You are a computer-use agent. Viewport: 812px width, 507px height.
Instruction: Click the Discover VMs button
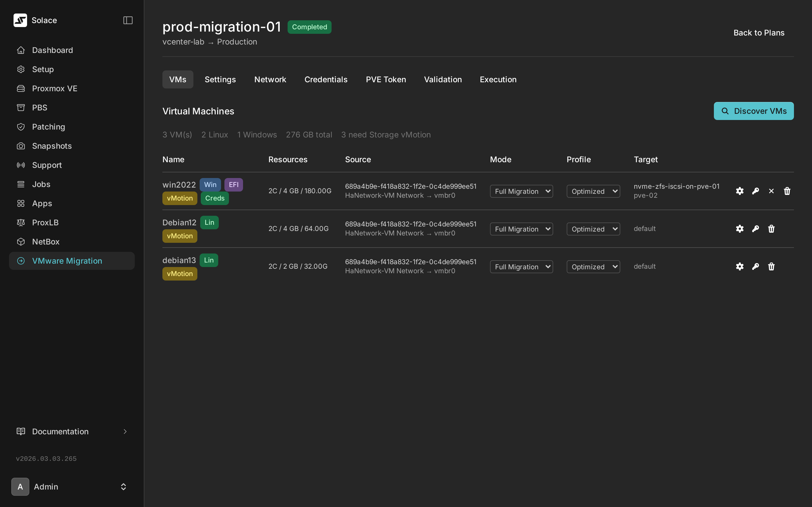click(754, 111)
